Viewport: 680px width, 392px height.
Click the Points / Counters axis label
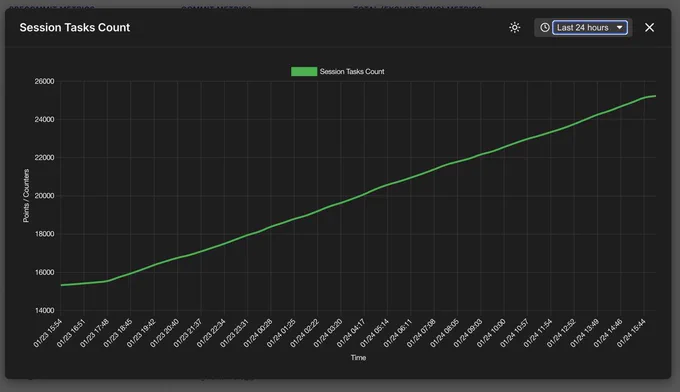click(x=26, y=196)
